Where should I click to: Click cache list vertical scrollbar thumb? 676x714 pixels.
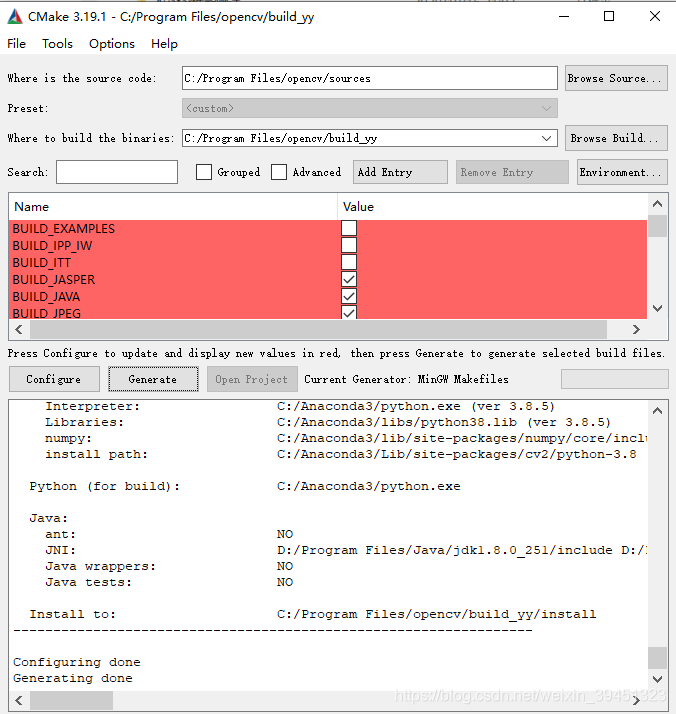tap(657, 226)
